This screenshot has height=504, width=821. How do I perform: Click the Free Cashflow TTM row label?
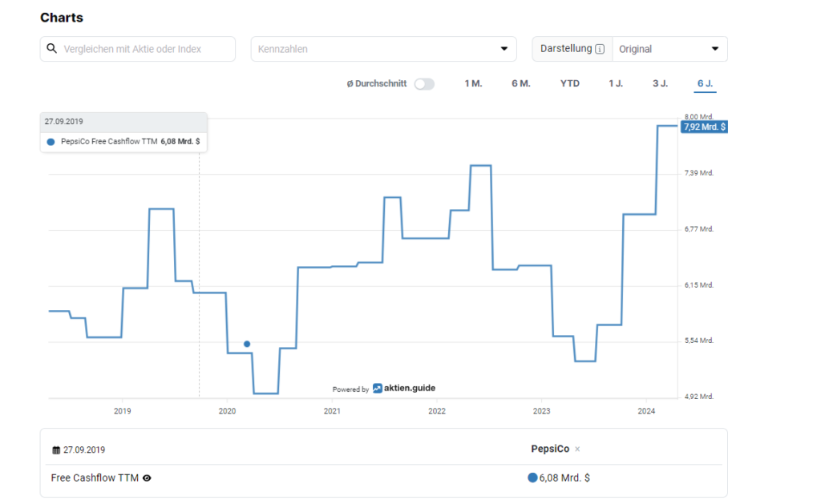pos(95,478)
